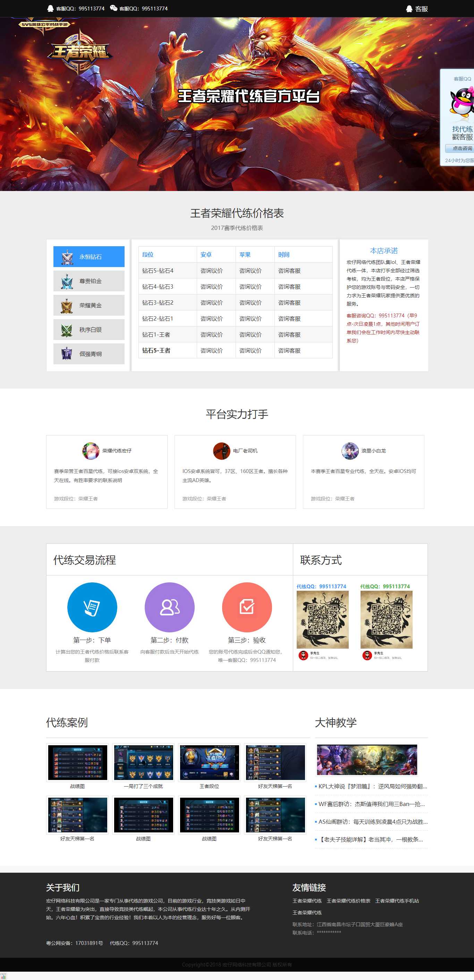Select the 尊贵铂金 rank tab
The width and height of the screenshot is (474, 980).
point(89,281)
